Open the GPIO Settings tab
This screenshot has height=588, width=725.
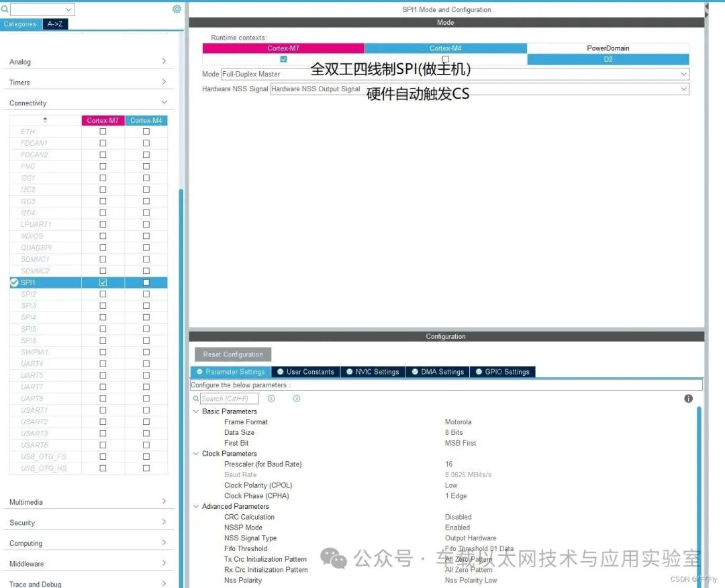click(x=503, y=372)
